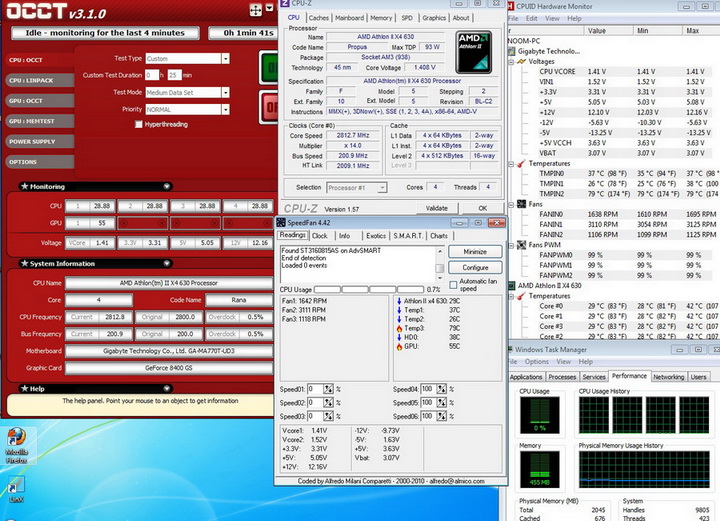Open the Processor #1 selection dropdown
This screenshot has height=521, width=720.
coord(358,187)
